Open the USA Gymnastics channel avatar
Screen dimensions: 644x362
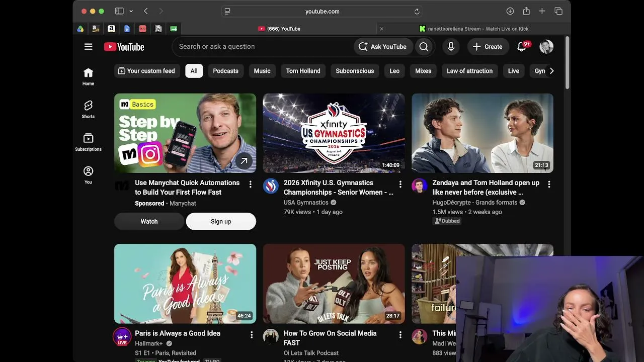tap(271, 186)
